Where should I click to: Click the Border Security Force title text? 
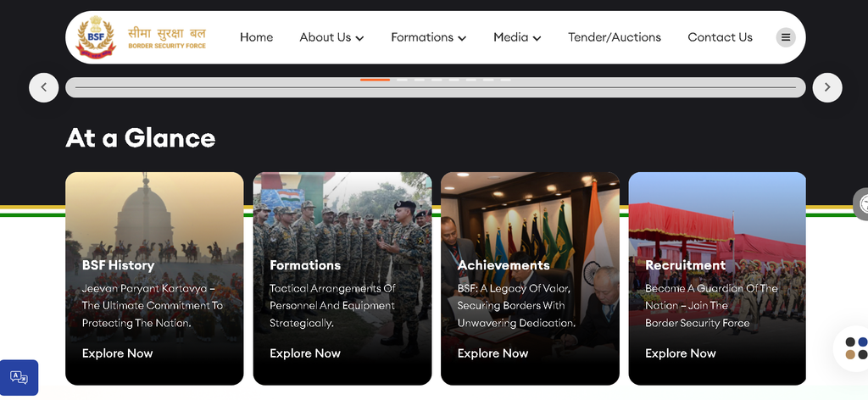(x=167, y=47)
